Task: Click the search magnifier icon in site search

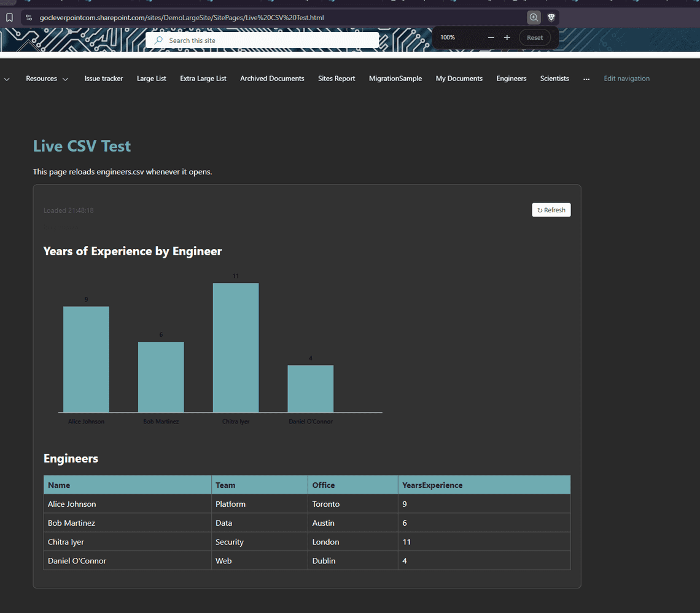Action: pos(158,40)
